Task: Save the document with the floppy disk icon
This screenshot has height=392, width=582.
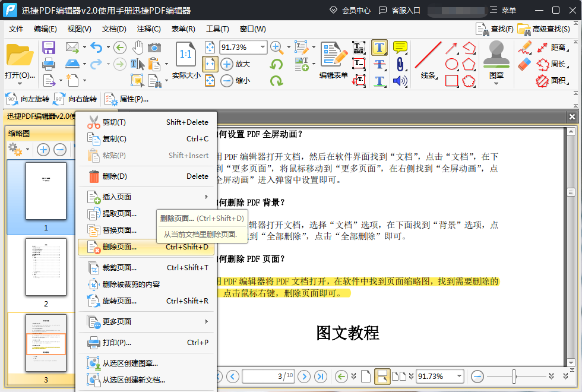Action: point(49,48)
